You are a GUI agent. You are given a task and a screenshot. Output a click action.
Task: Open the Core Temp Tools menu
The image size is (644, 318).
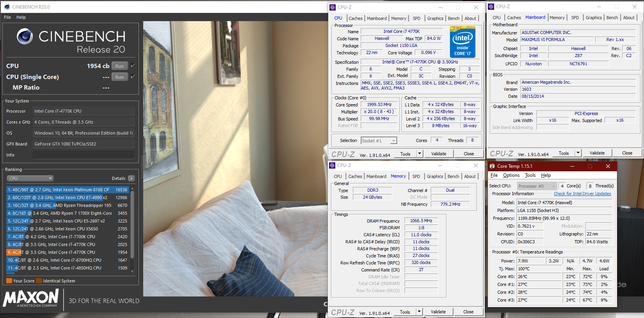click(x=530, y=175)
